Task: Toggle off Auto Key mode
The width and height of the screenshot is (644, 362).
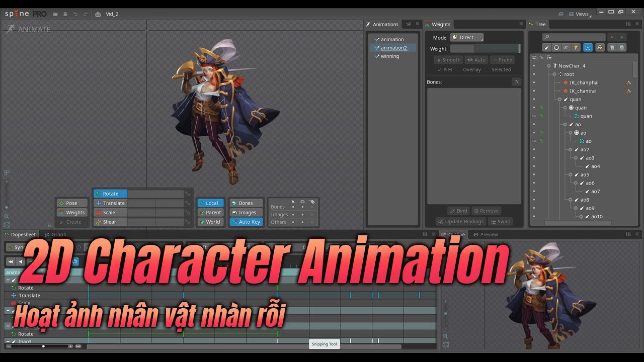Action: [x=246, y=222]
